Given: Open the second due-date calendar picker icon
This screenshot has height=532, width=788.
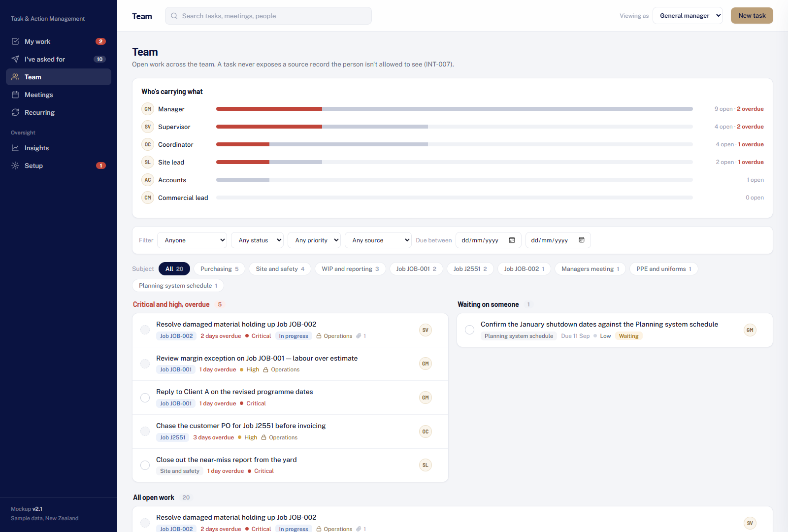Looking at the screenshot, I should [582, 240].
